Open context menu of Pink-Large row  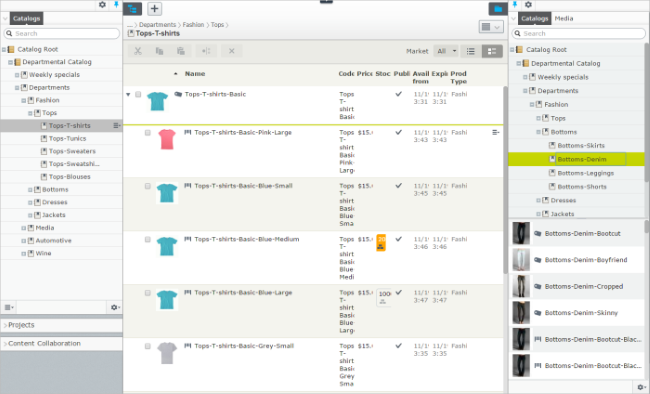point(495,132)
